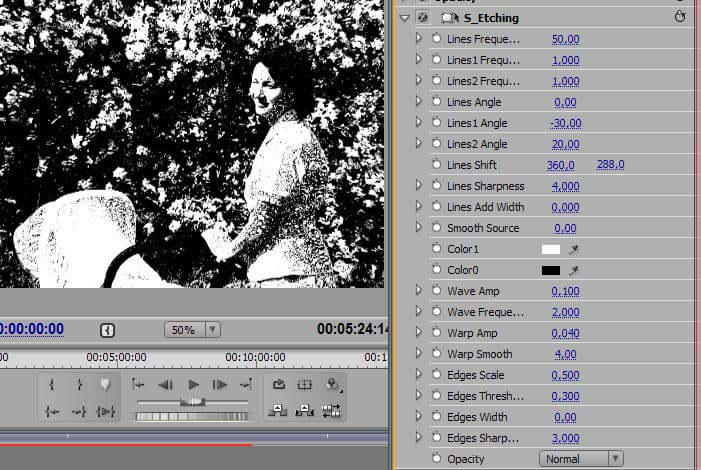The height and width of the screenshot is (470, 701).
Task: Toggle animation stopwatch for Opacity blend mode
Action: click(x=437, y=458)
